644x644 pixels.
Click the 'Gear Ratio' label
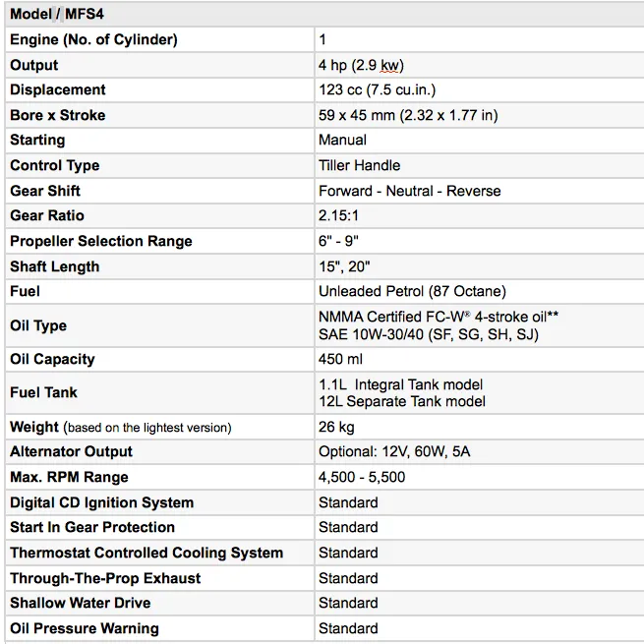47,215
